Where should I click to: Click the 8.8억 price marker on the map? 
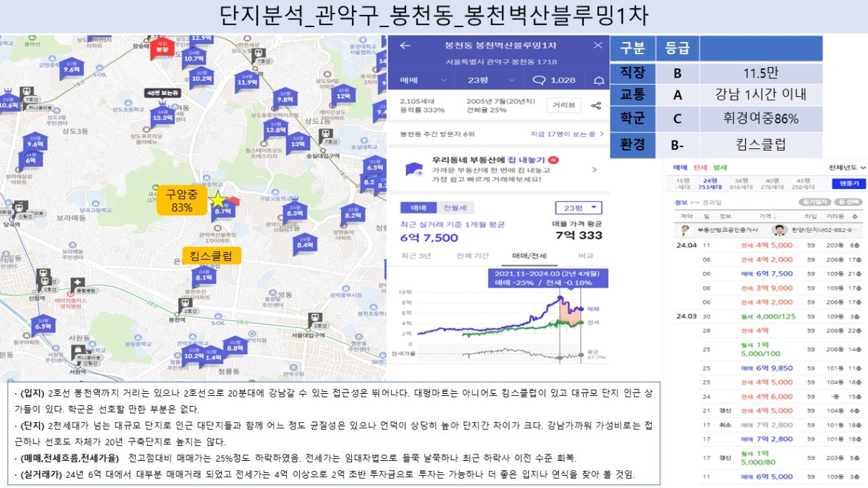tap(235, 346)
